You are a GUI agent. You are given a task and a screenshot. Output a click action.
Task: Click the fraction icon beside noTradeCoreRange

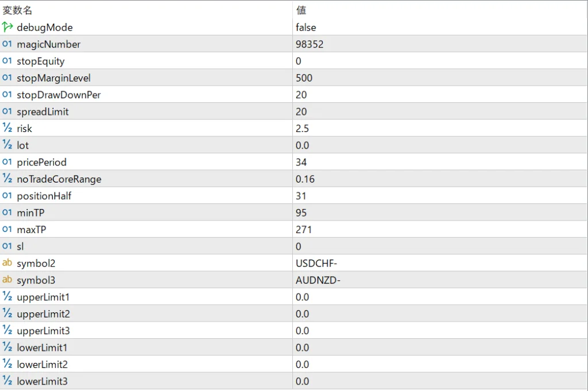coord(7,179)
